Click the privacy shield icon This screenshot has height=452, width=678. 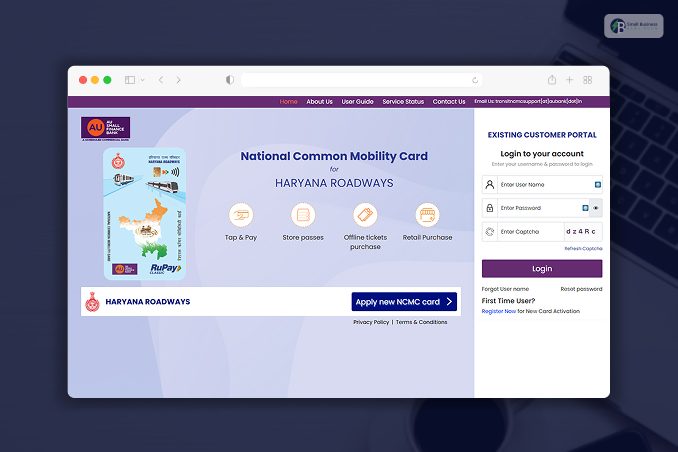click(230, 80)
